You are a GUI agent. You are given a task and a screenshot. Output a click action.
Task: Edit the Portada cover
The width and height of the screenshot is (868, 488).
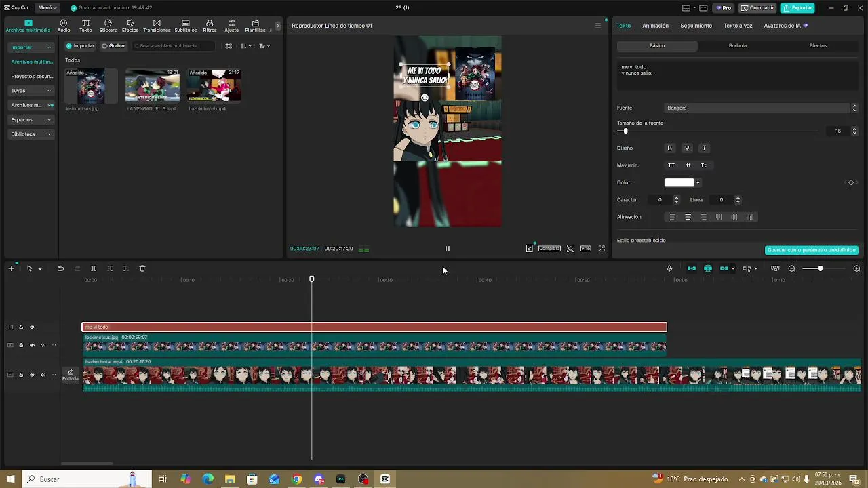(71, 375)
